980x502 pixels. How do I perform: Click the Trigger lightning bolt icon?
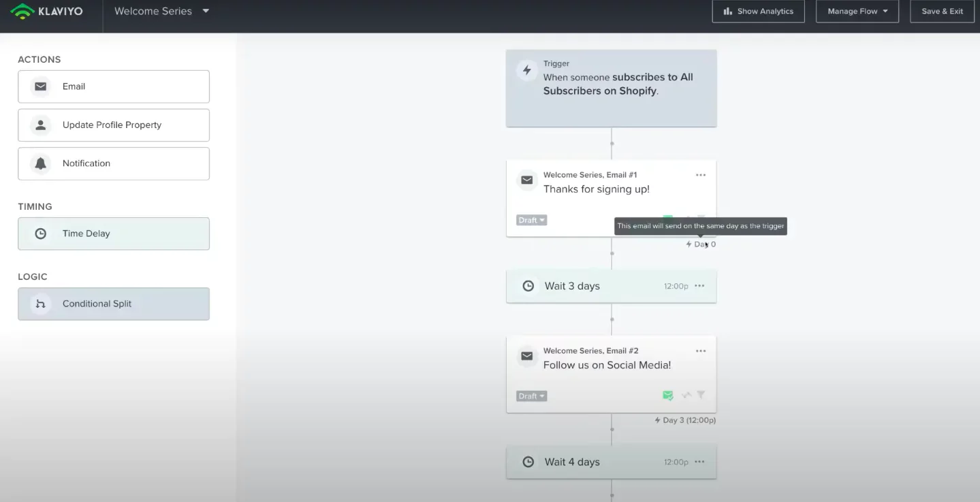pyautogui.click(x=526, y=70)
